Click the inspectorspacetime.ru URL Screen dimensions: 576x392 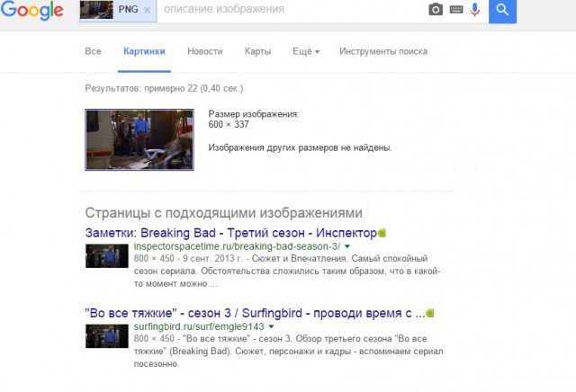coord(237,246)
